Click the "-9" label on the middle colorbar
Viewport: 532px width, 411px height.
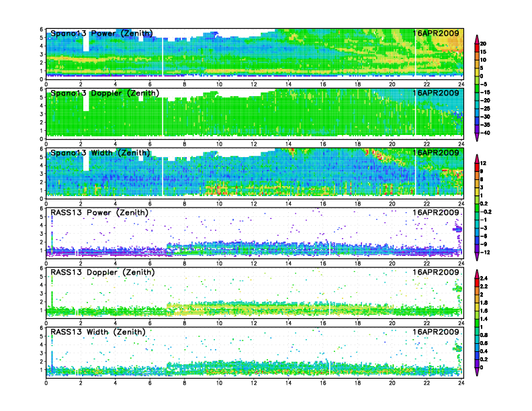(484, 244)
